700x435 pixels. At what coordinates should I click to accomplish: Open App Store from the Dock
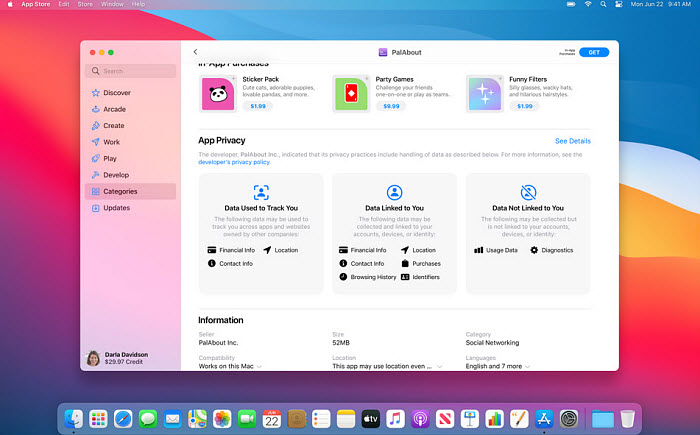[x=544, y=419]
